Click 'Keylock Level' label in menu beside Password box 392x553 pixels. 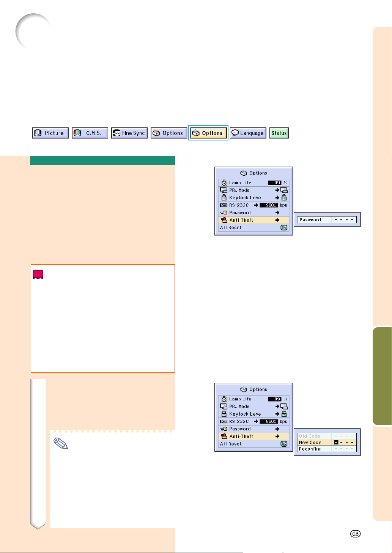coord(246,198)
